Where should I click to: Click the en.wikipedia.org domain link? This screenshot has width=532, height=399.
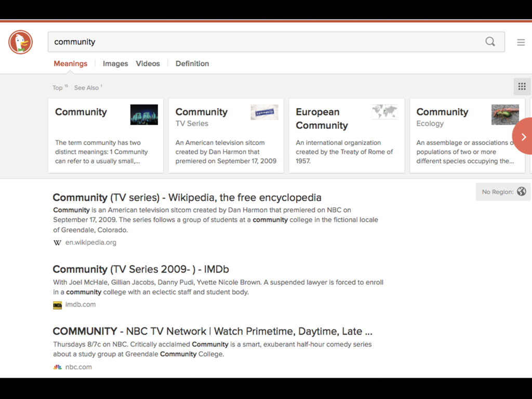point(91,243)
